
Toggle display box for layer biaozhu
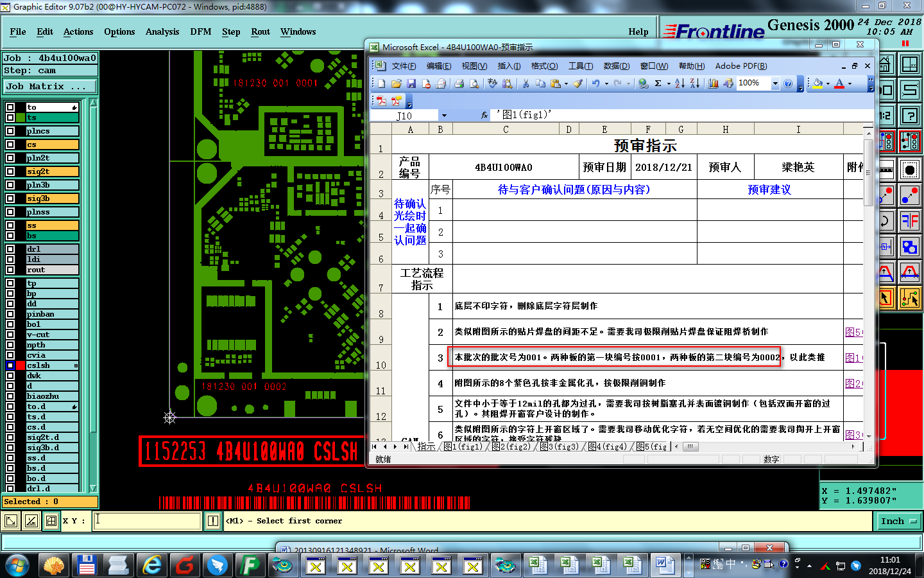tap(10, 396)
